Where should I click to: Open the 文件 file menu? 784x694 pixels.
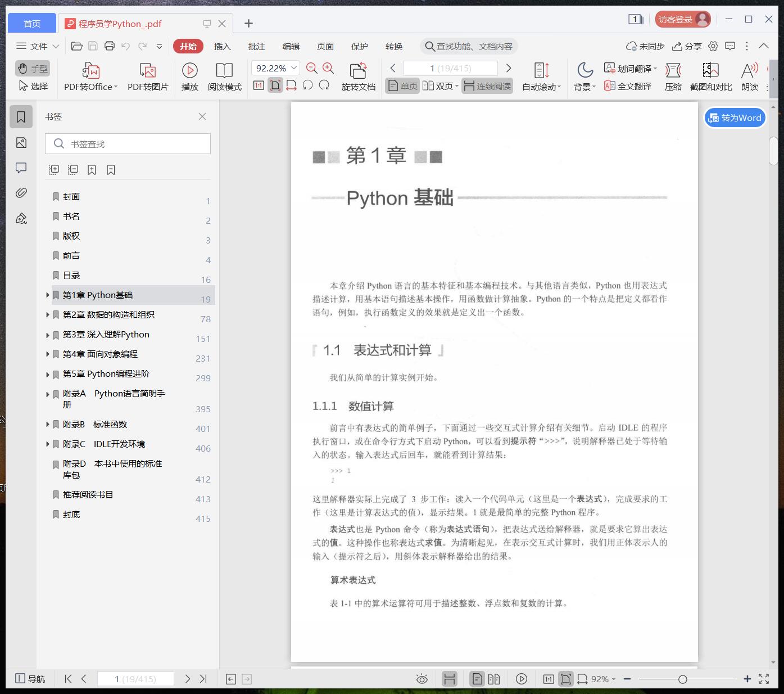point(38,46)
